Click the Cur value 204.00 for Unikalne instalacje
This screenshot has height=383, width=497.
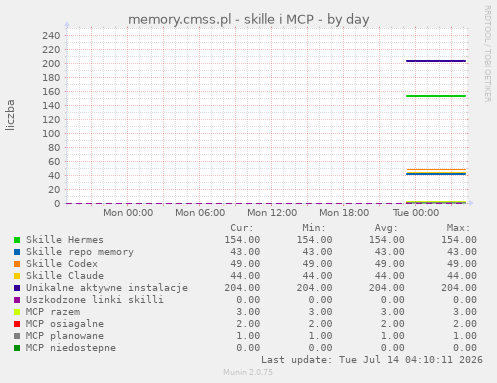click(x=242, y=288)
